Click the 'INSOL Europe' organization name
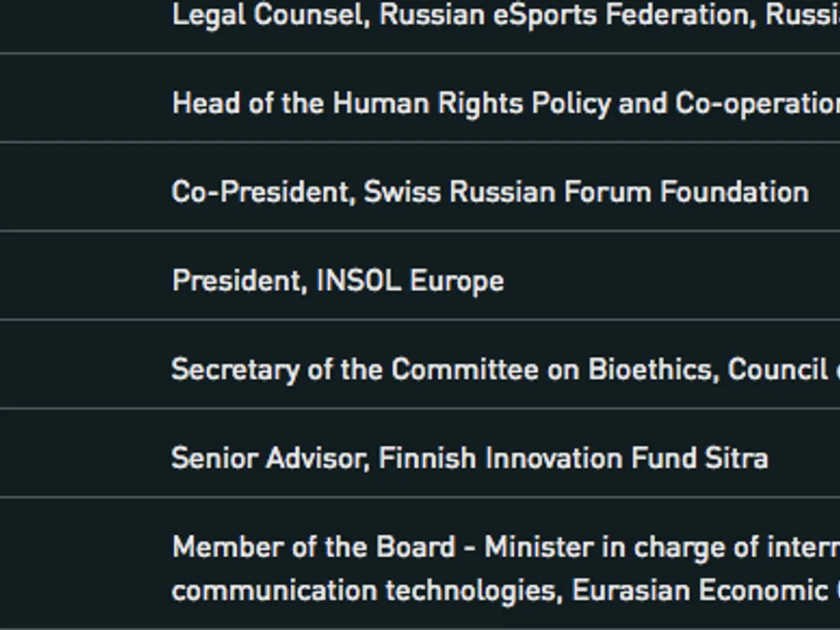Viewport: 840px width, 630px height. click(410, 281)
